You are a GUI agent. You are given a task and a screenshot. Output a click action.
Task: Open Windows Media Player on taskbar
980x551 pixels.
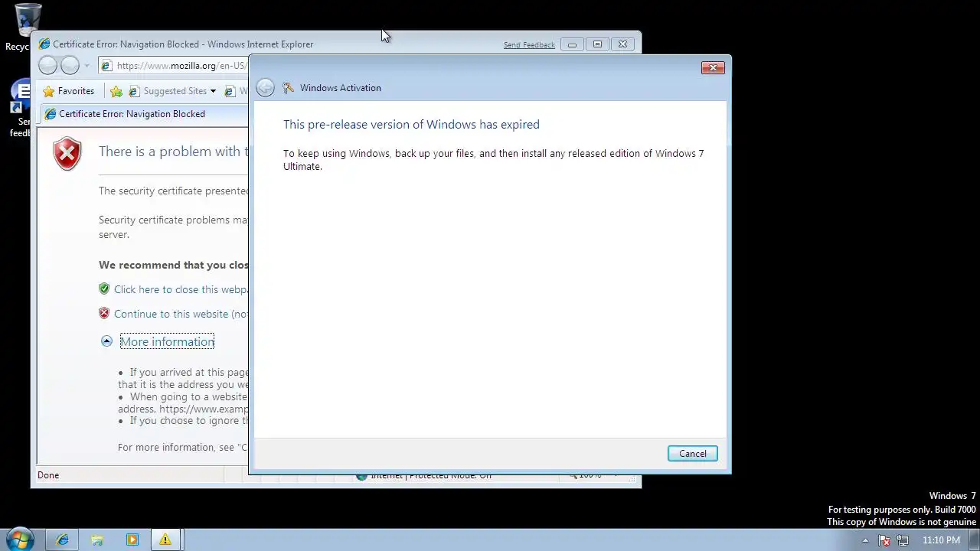point(132,540)
